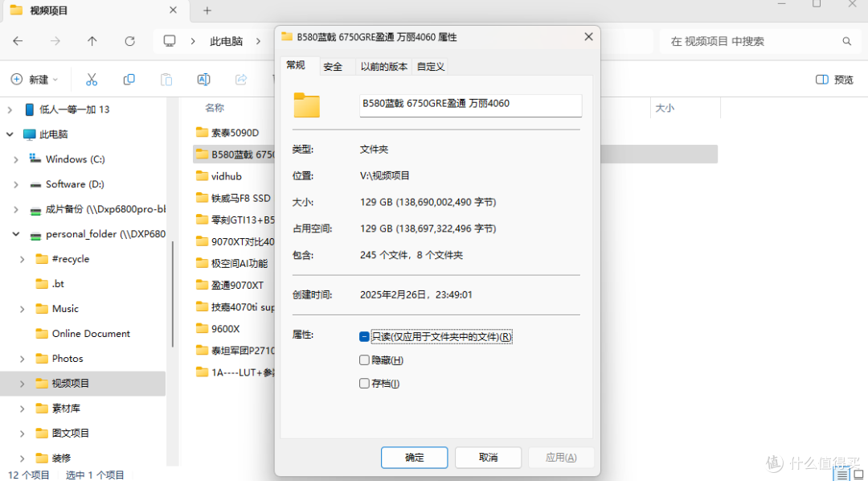Expand the Photos folder node

click(23, 359)
